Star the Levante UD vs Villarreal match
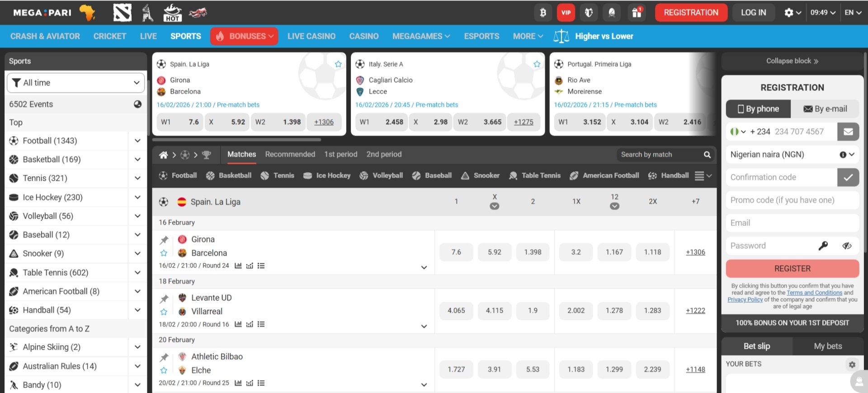Screen dimensions: 868x393 coord(164,312)
